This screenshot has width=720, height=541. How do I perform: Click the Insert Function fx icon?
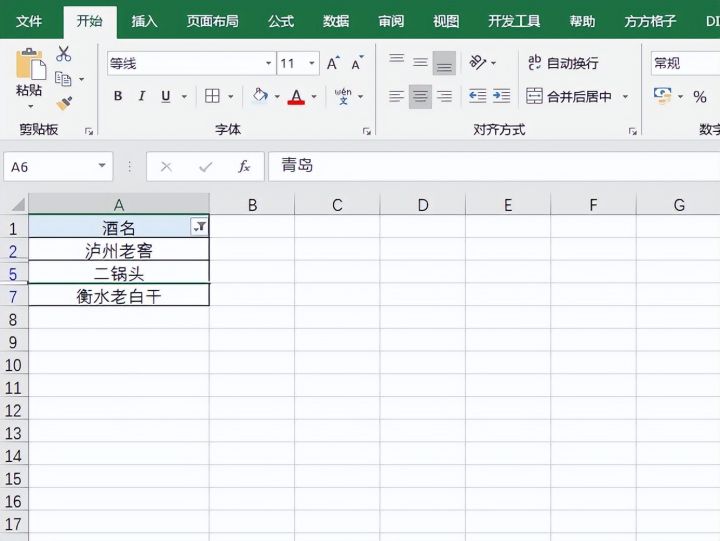[x=244, y=166]
